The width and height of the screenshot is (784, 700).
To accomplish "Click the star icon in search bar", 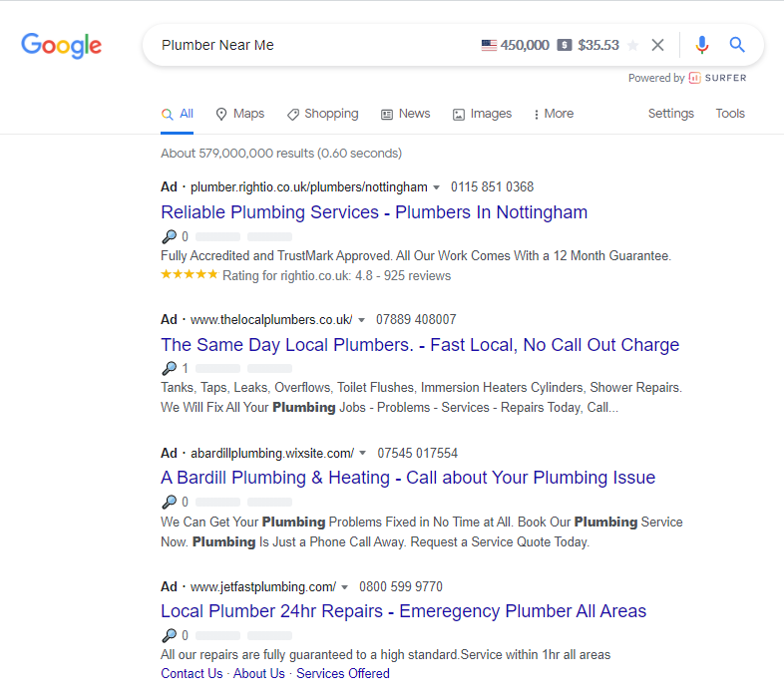I will (x=632, y=45).
